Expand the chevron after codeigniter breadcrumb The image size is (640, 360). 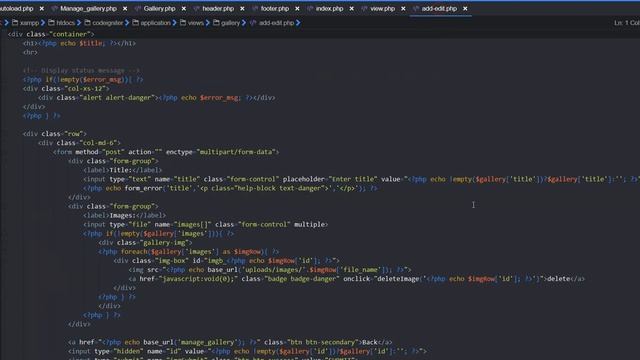pos(127,23)
